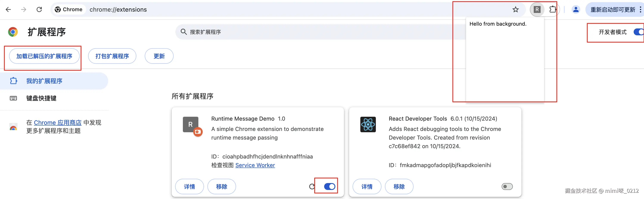Open the Chrome three-dot menu
Screen dimensions: 644x199
coord(640,9)
